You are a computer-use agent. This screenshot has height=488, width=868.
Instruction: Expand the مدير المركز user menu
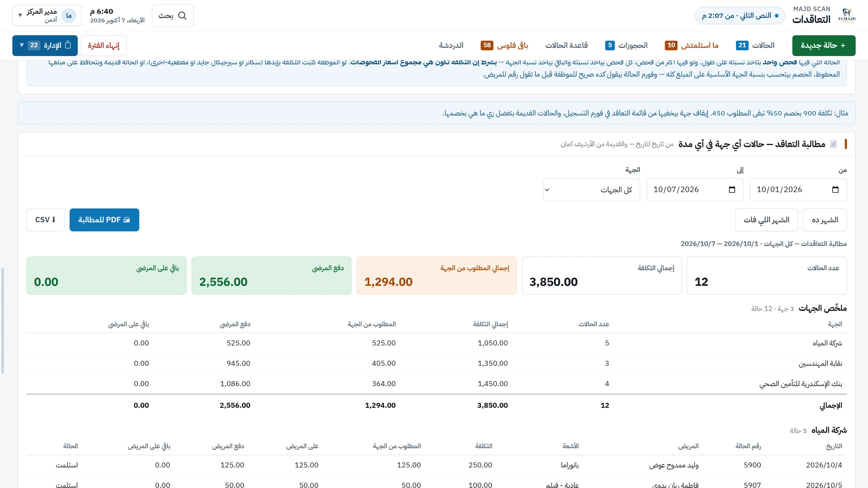click(47, 16)
